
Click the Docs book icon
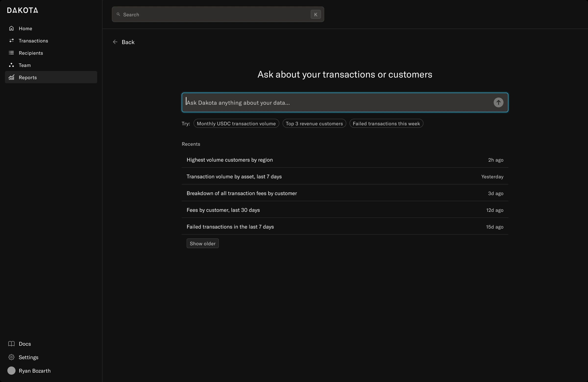[11, 344]
